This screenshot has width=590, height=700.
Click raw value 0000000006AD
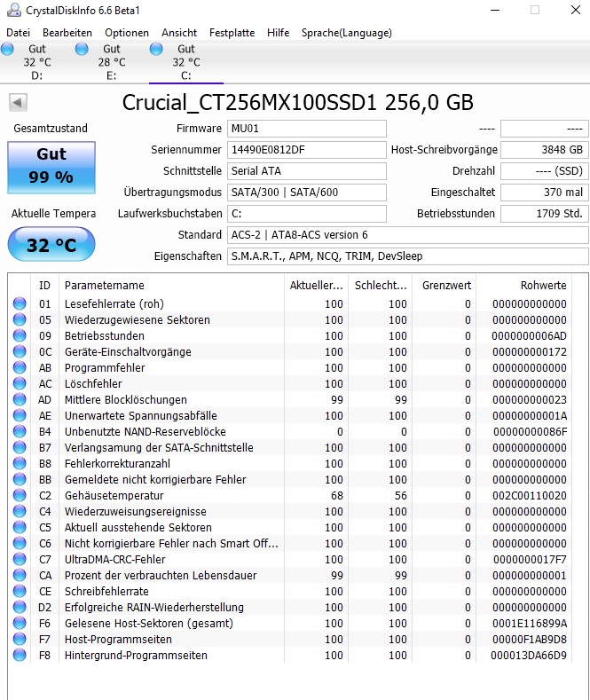click(x=529, y=335)
